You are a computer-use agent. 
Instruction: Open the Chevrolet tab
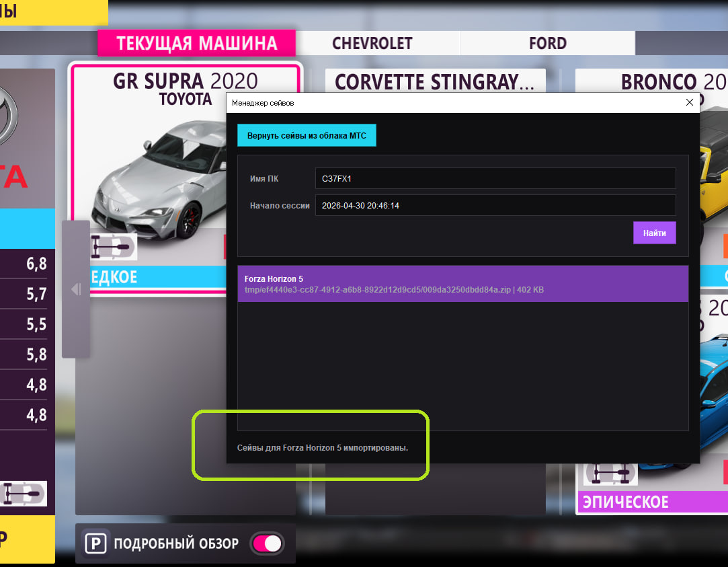[372, 43]
